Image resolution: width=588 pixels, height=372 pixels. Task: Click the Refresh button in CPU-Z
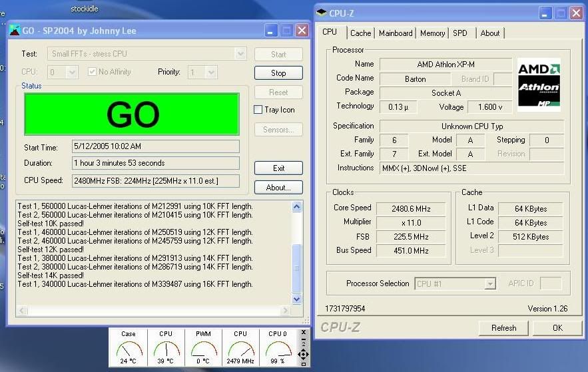tap(503, 327)
